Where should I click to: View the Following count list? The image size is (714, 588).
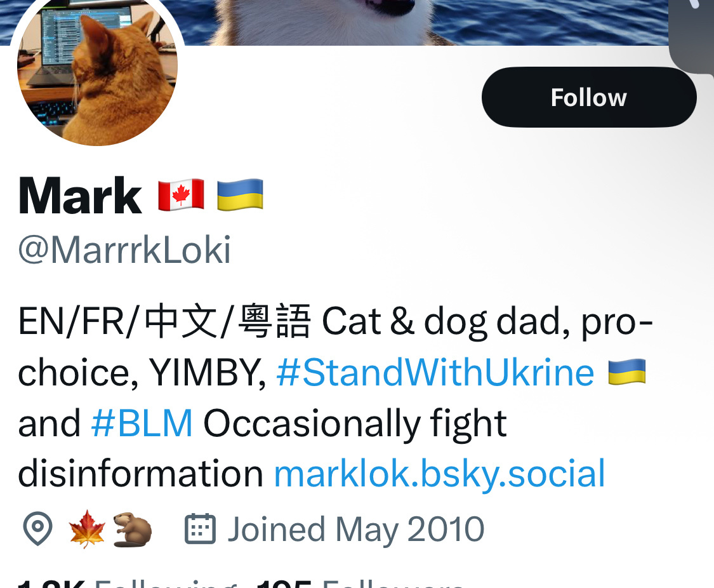point(128,583)
